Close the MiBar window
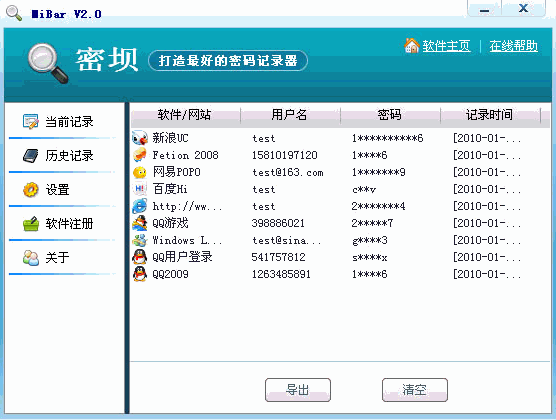 pyautogui.click(x=523, y=9)
